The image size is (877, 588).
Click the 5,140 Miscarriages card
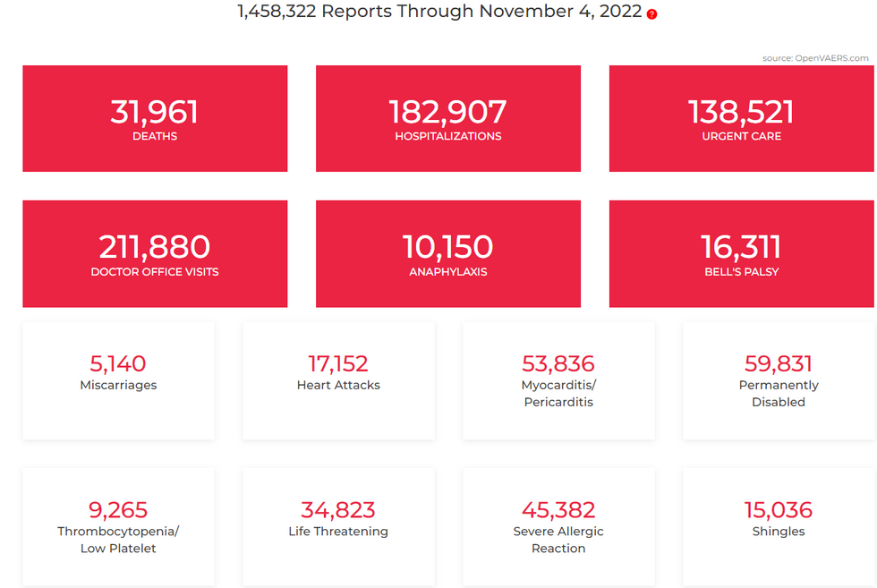click(118, 380)
